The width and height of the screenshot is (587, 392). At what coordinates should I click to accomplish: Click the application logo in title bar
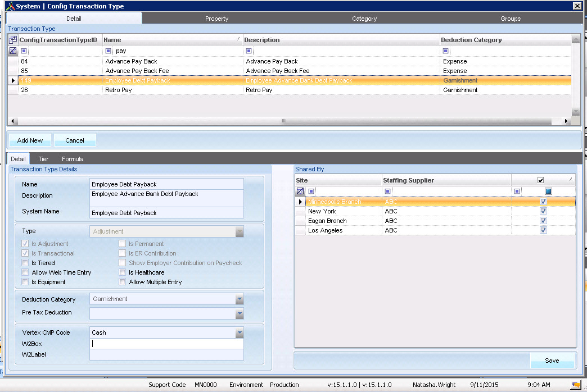click(x=11, y=6)
